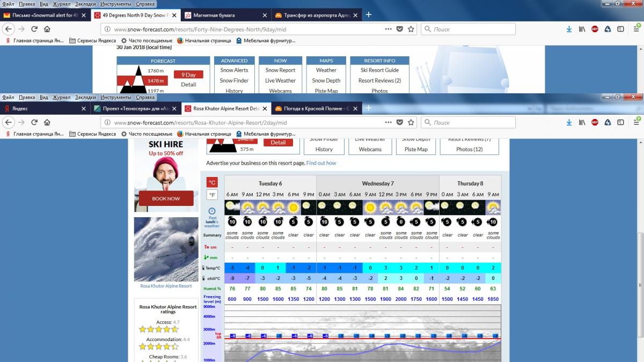Image resolution: width=644 pixels, height=362 pixels.
Task: Go back in the Rosa Khutor window
Action: click(9, 122)
